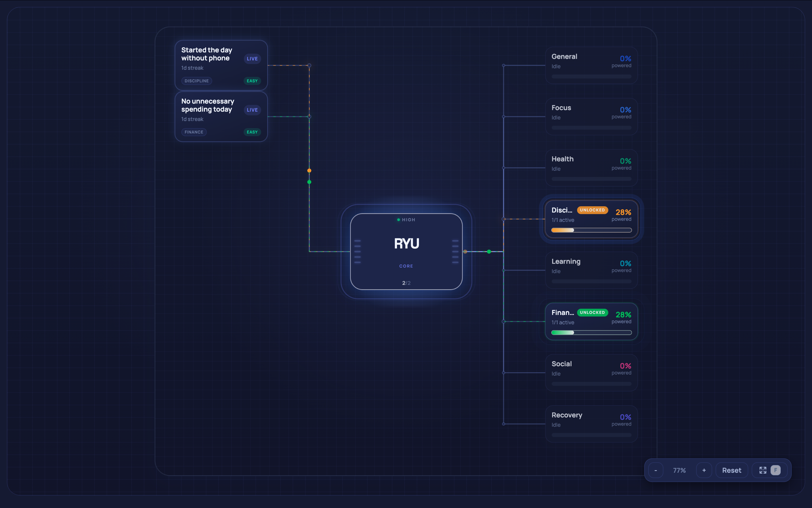Click wire junction node beside first habit card
Image resolution: width=812 pixels, height=508 pixels.
click(309, 65)
